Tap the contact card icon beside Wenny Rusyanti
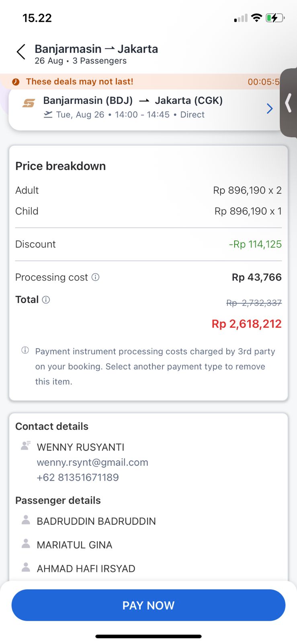This screenshot has width=297, height=644. click(x=26, y=446)
